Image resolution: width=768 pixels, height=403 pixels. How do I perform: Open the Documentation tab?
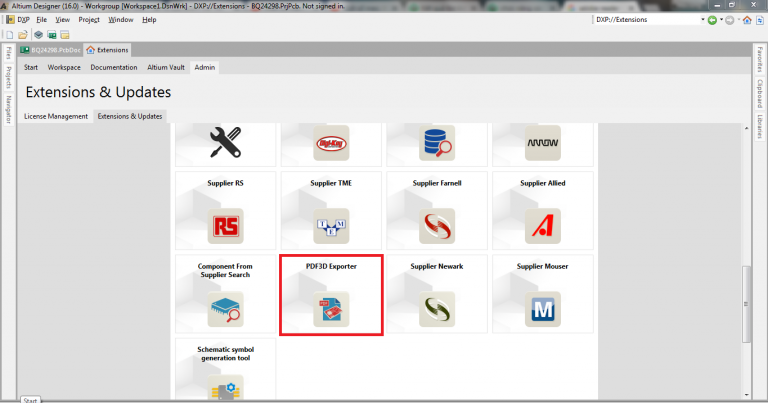point(114,67)
